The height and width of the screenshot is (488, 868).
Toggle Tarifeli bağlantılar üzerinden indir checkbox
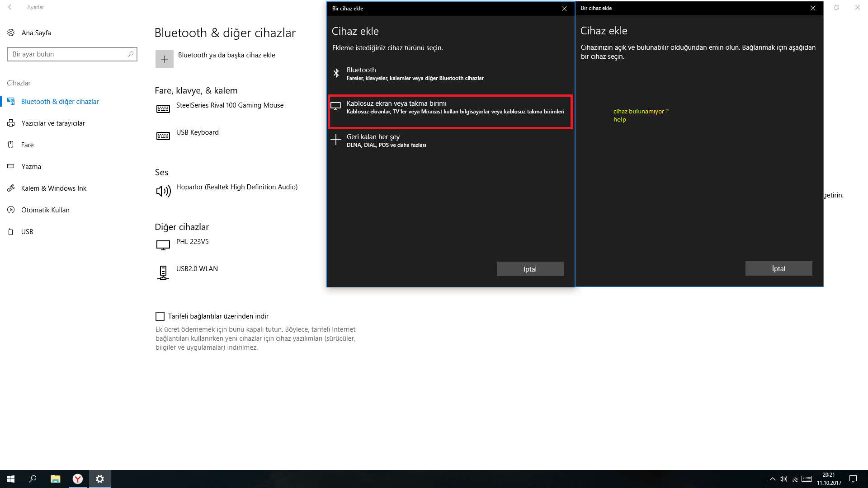(160, 316)
